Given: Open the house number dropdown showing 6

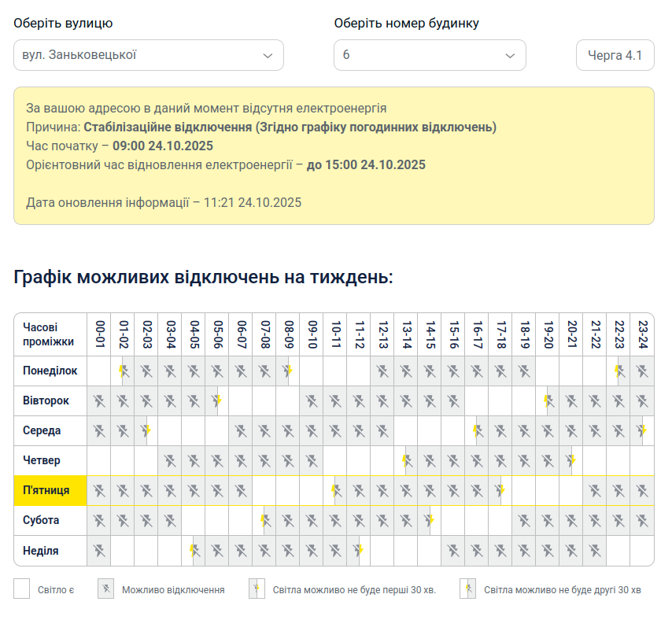Looking at the screenshot, I should coord(430,55).
